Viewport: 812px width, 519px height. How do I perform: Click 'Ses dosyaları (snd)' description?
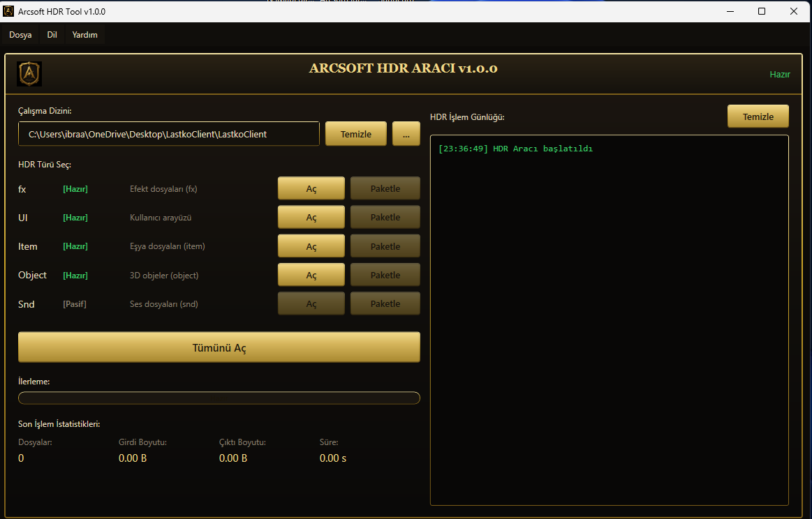(x=163, y=303)
